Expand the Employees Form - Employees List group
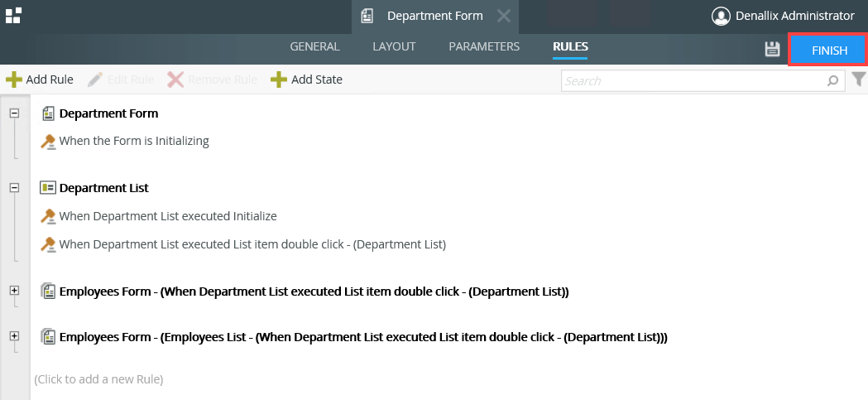The width and height of the screenshot is (868, 400). click(14, 336)
